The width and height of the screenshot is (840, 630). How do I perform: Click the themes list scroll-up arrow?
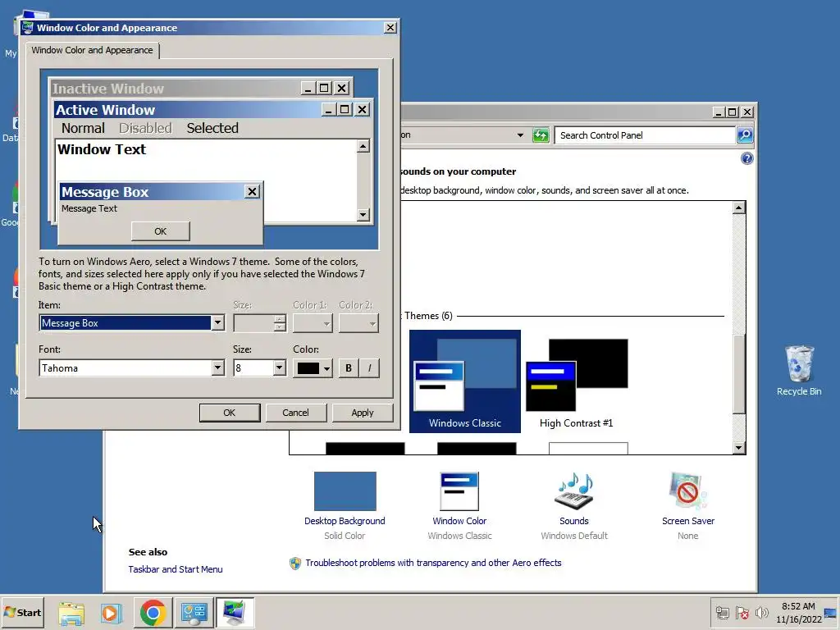pos(739,208)
